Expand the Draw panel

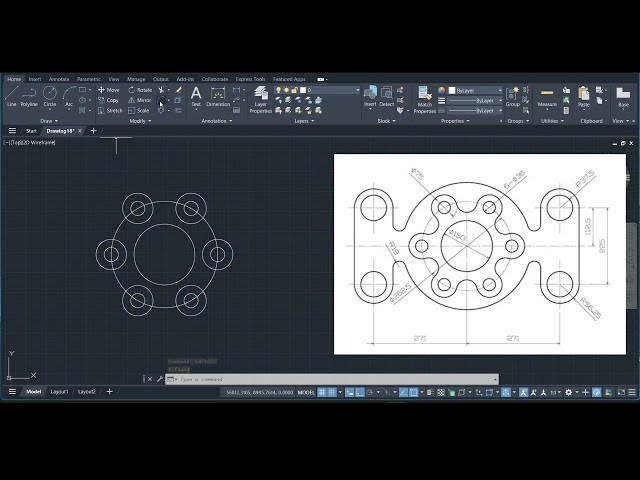(49, 121)
